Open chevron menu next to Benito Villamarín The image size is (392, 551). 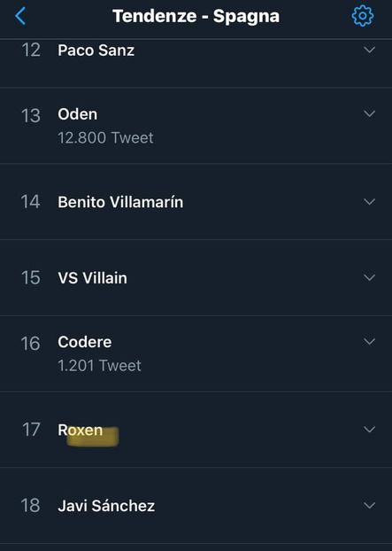pyautogui.click(x=369, y=202)
